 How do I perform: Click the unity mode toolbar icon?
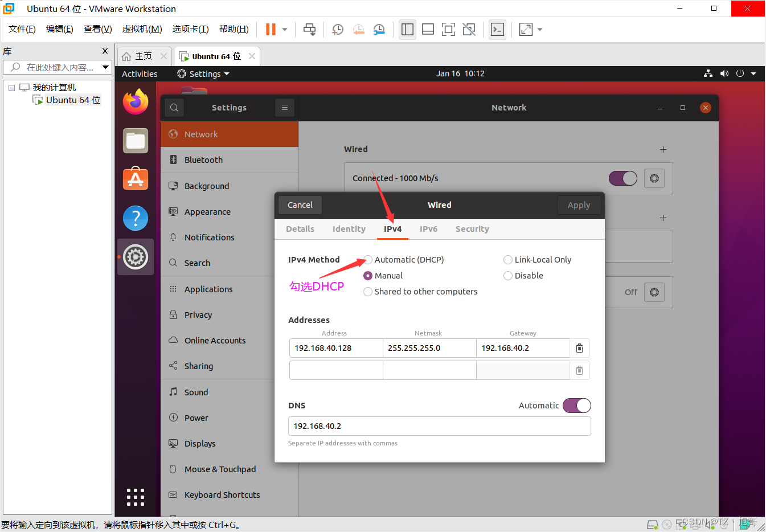tap(469, 30)
